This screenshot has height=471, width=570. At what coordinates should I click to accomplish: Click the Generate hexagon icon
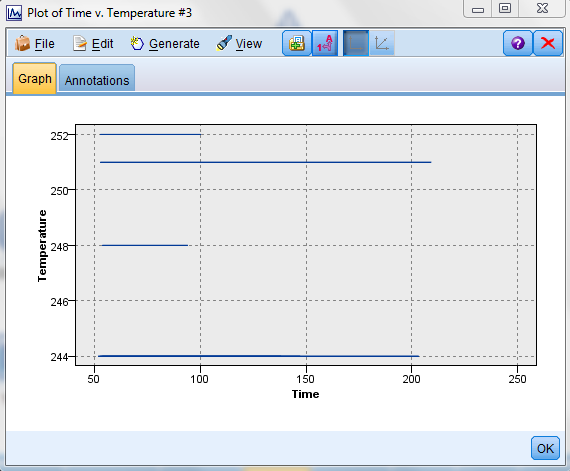[137, 44]
